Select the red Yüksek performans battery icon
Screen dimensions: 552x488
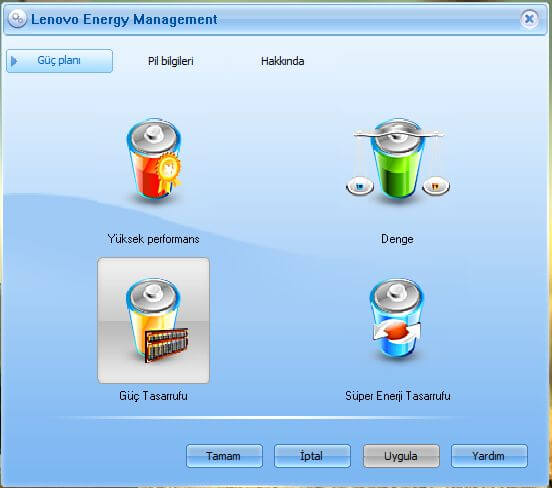click(154, 162)
